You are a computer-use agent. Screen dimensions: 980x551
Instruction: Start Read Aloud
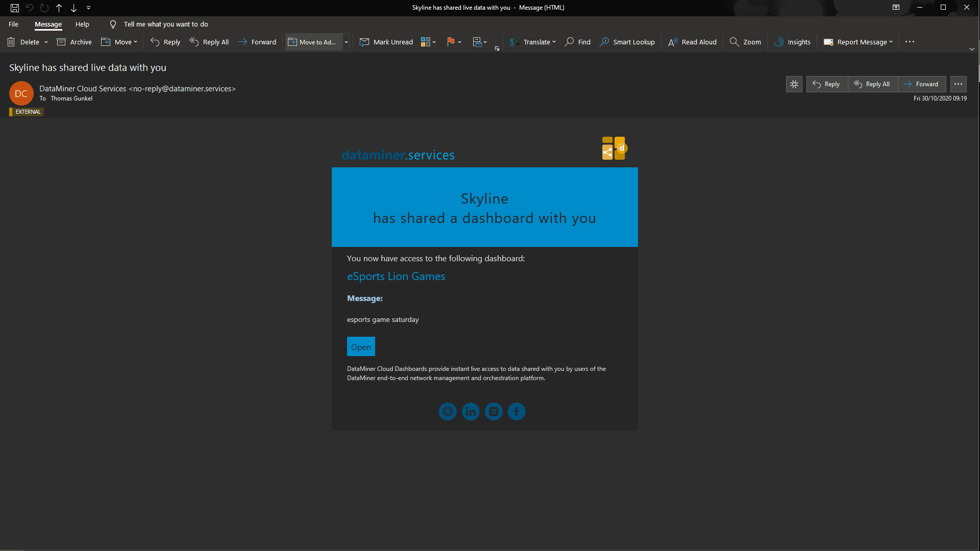[693, 42]
